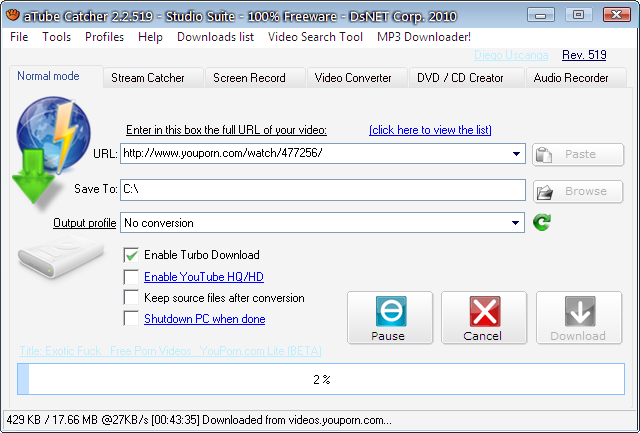This screenshot has width=640, height=433.
Task: Switch to the Stream Catcher tab
Action: pos(153,78)
